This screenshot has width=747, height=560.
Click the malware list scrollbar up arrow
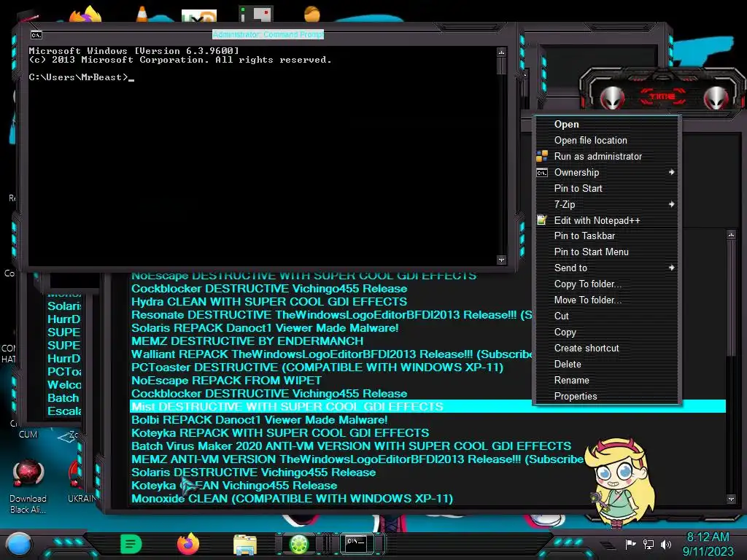pos(731,235)
